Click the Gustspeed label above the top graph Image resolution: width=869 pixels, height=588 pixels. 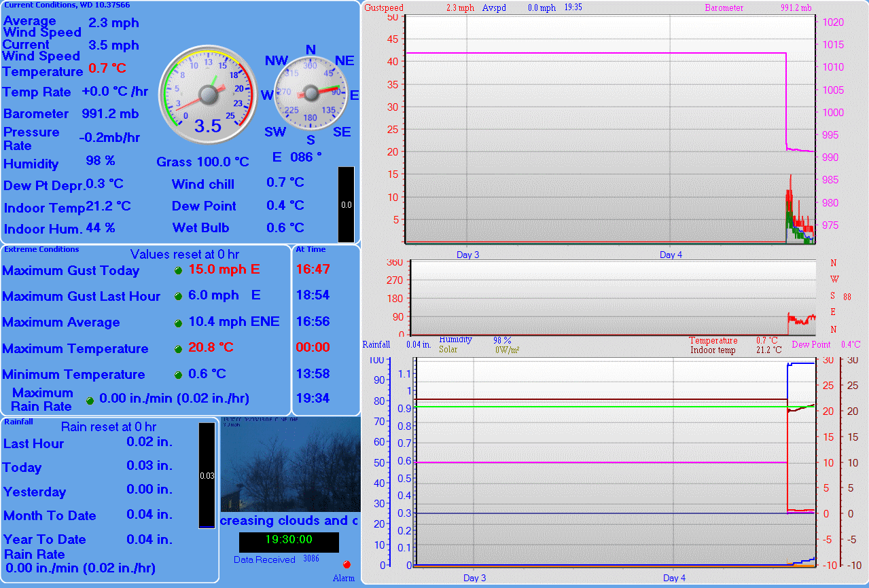tap(384, 8)
